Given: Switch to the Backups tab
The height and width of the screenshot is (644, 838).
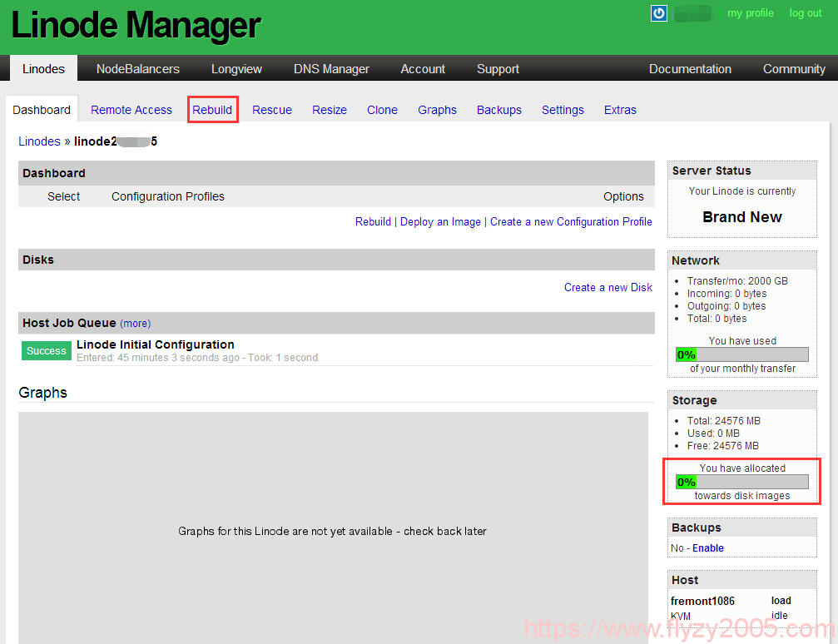Looking at the screenshot, I should coord(499,110).
